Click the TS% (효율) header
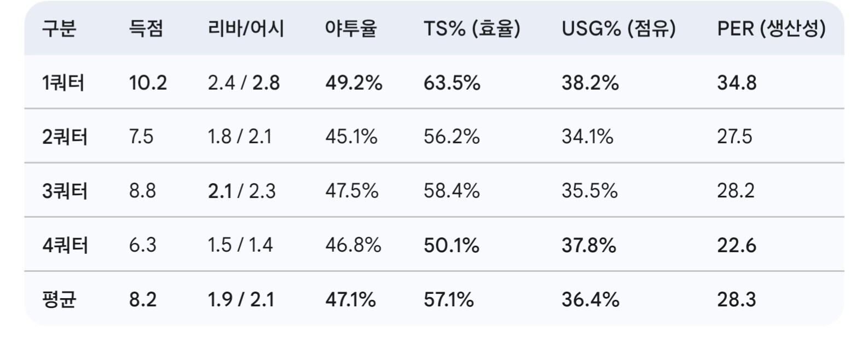The height and width of the screenshot is (337, 868). pyautogui.click(x=472, y=28)
